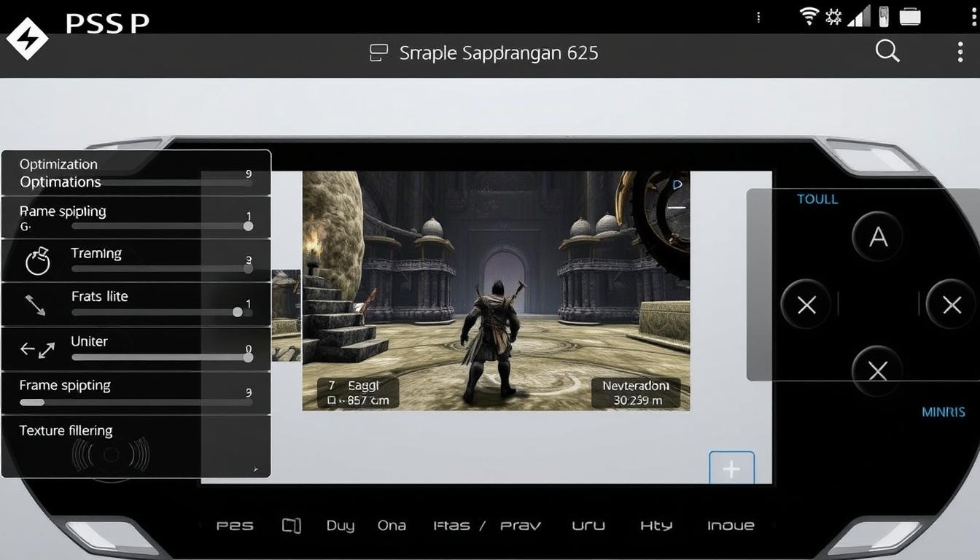The image size is (980, 560).
Task: Tap the brightness gear status icon
Action: tap(833, 17)
